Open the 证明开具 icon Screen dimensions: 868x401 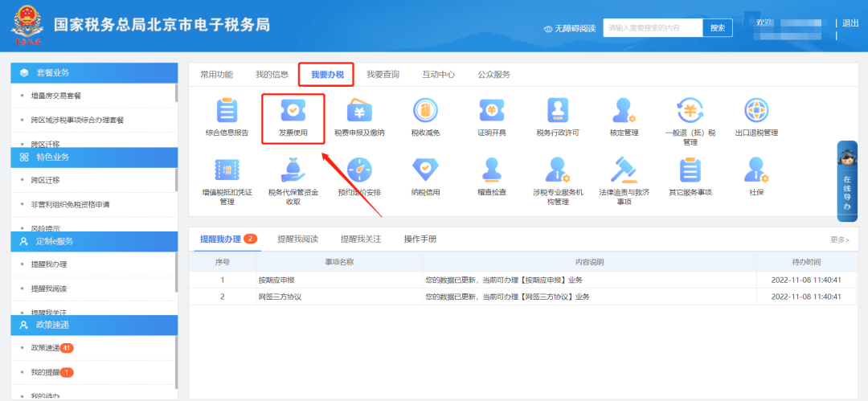tap(492, 111)
